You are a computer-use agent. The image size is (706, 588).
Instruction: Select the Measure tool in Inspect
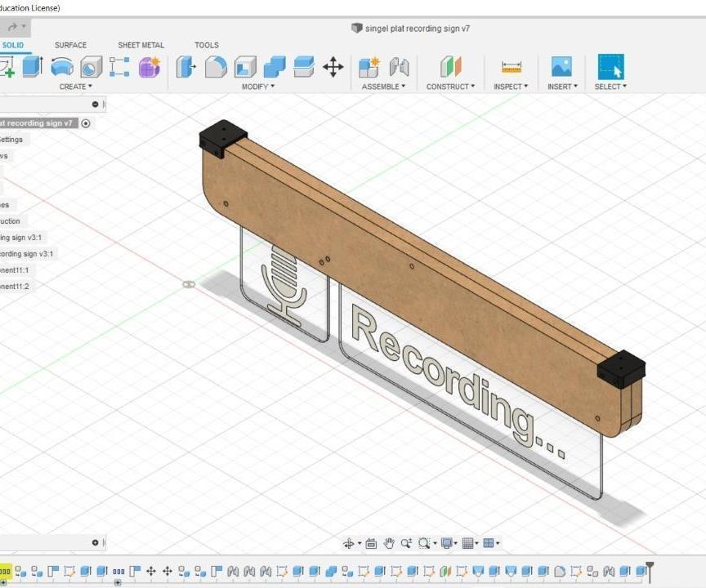[x=512, y=68]
